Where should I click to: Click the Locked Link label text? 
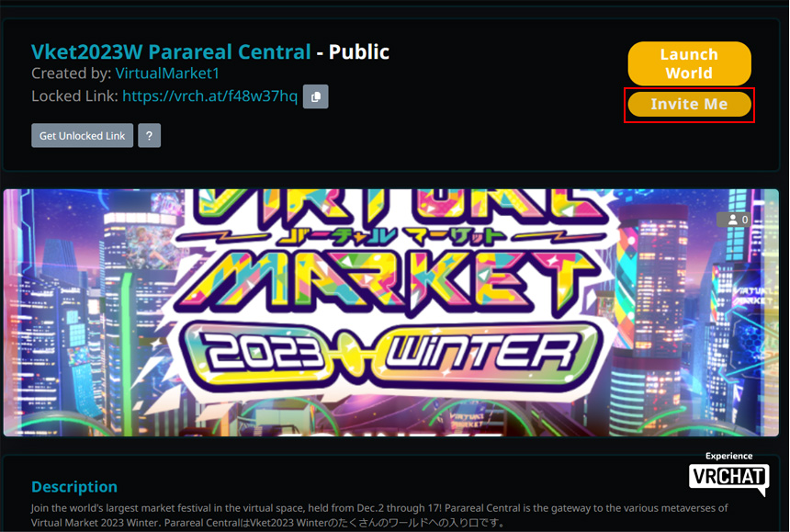pos(74,96)
